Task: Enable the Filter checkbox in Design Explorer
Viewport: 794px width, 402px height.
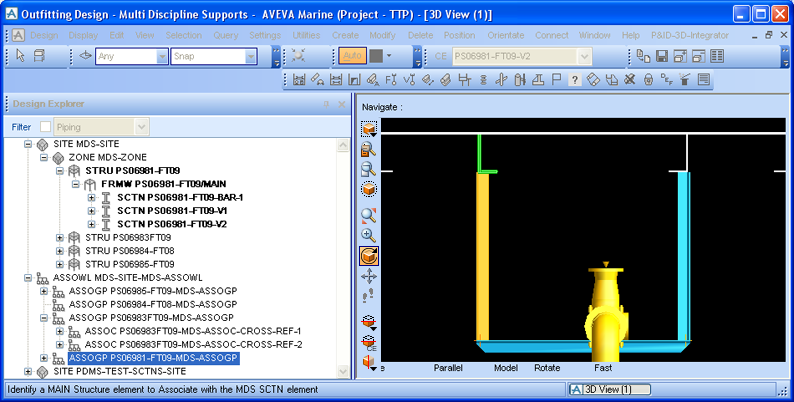Action: click(45, 127)
